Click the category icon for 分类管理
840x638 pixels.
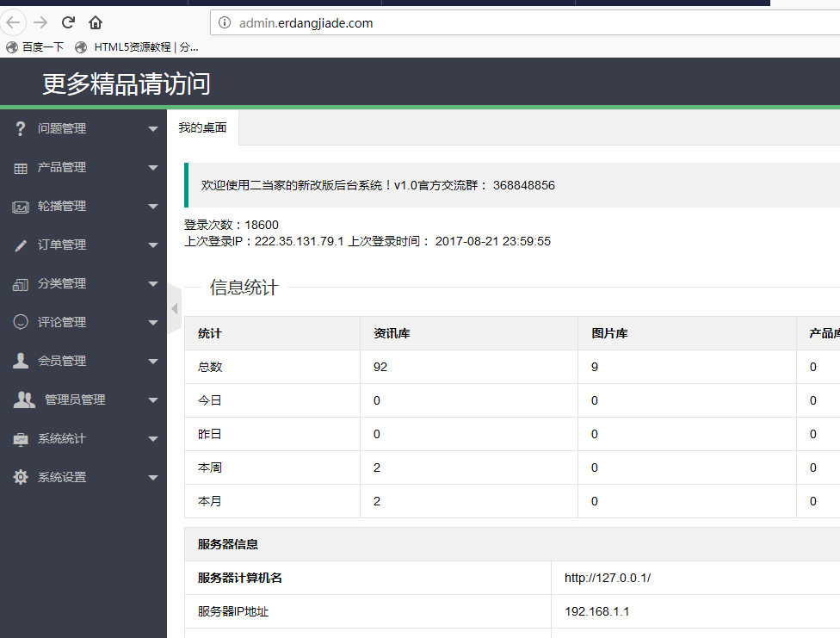(x=21, y=285)
